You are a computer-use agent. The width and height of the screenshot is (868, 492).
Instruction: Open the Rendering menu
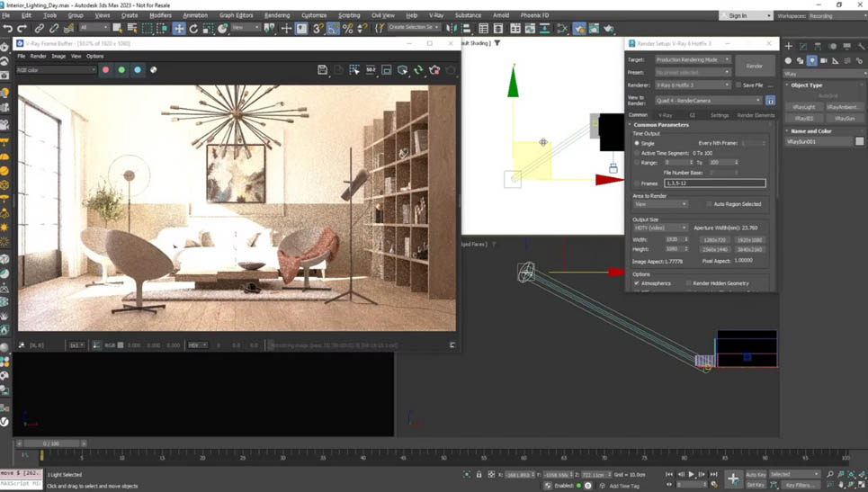point(277,15)
